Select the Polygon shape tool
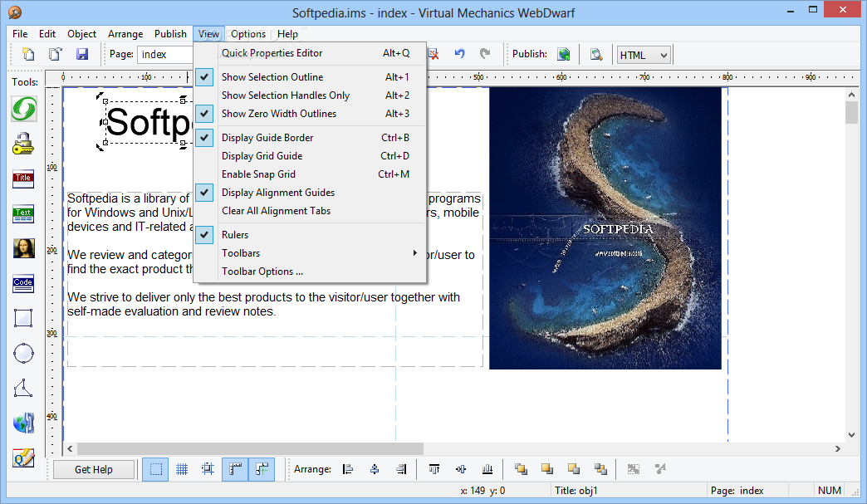867x504 pixels. [23, 388]
